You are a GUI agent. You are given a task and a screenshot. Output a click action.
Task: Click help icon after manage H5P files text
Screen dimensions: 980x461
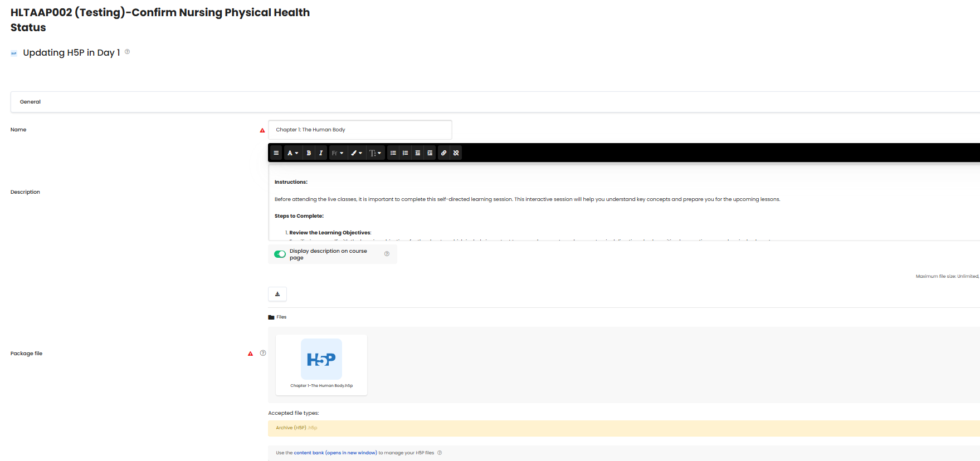coord(440,453)
